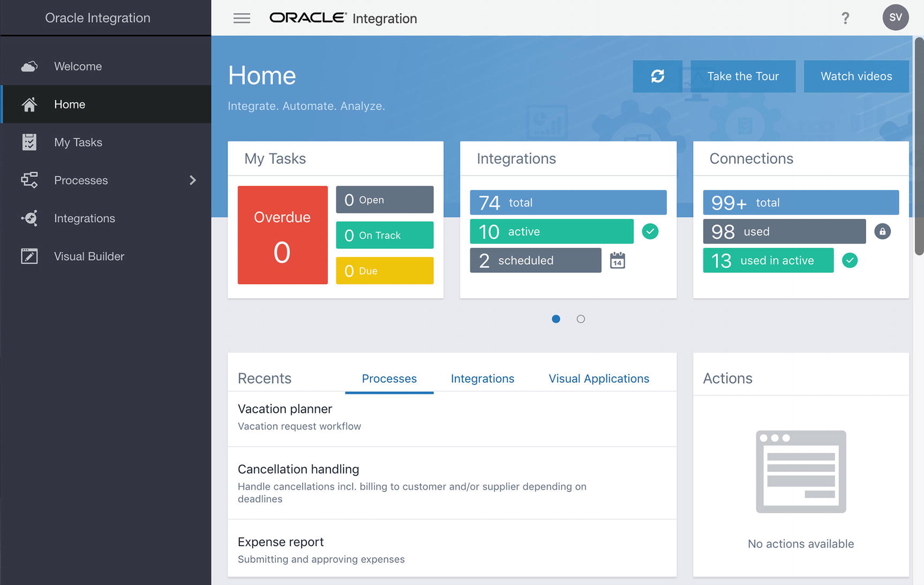Click the Home house icon in sidebar

29,104
